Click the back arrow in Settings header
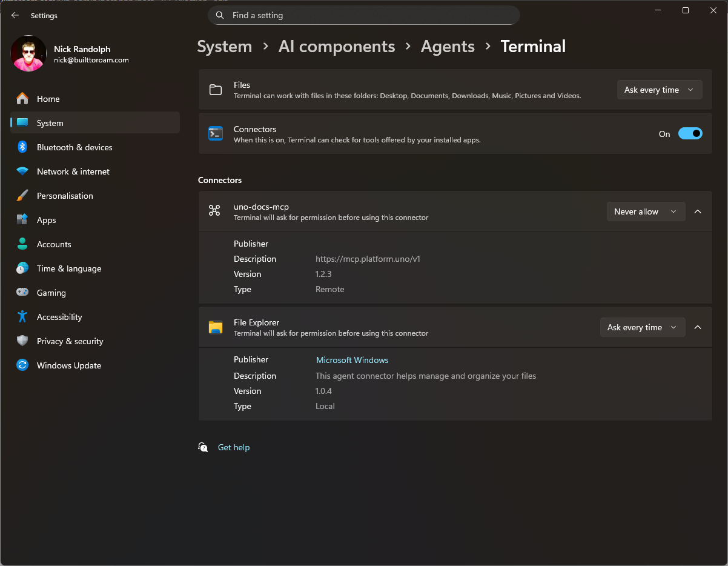Viewport: 728px width, 566px height. coord(15,16)
